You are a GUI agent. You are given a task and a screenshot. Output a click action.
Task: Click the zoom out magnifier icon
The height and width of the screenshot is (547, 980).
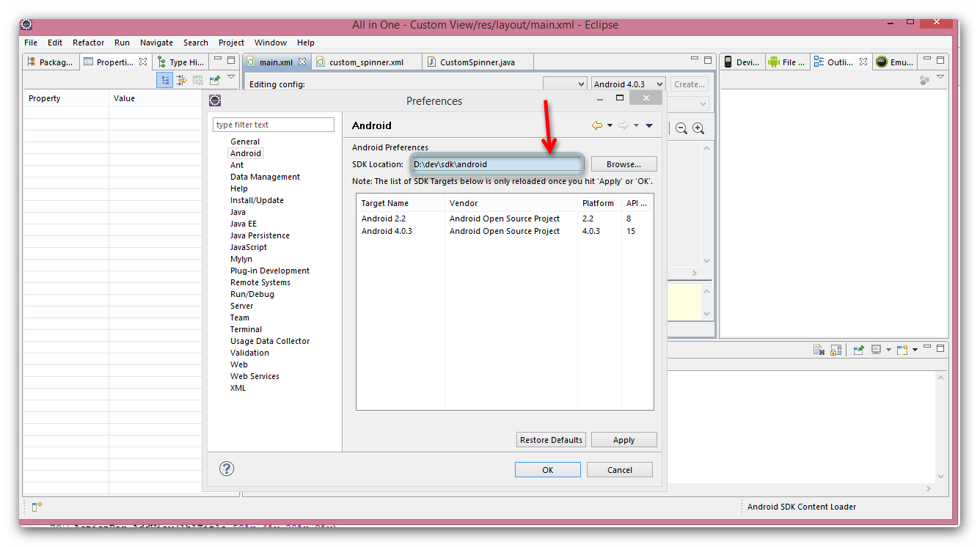click(x=681, y=128)
